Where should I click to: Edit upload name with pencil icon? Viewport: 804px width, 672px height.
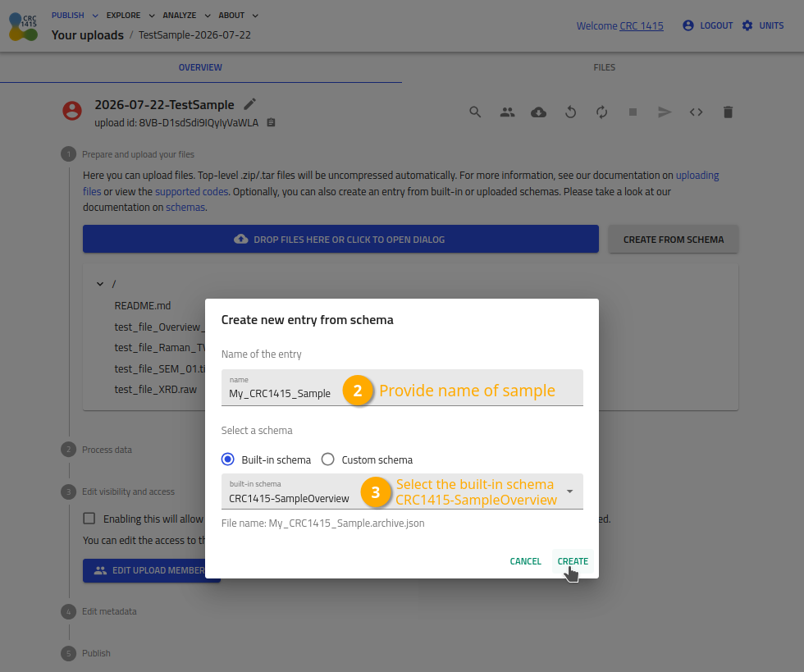coord(249,104)
